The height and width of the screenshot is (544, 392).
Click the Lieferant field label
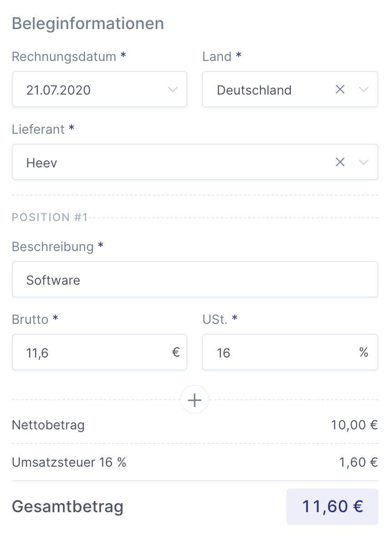point(38,129)
